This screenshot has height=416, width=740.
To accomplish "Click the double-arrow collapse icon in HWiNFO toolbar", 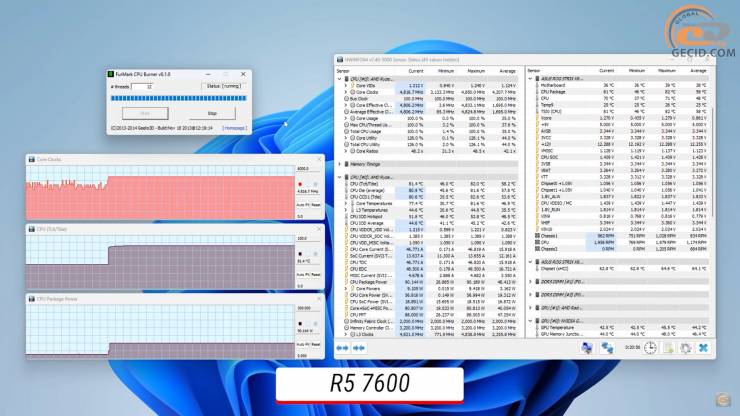I will click(359, 348).
